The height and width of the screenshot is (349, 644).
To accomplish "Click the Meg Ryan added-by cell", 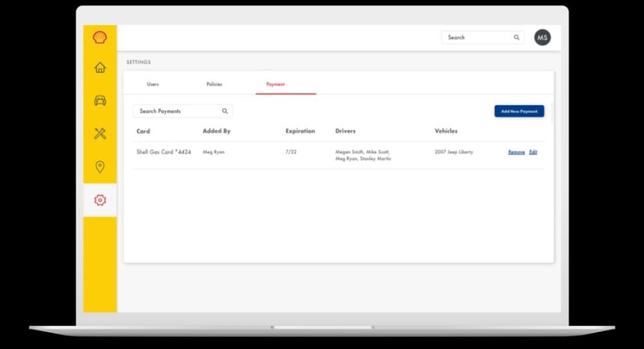I will pos(213,152).
